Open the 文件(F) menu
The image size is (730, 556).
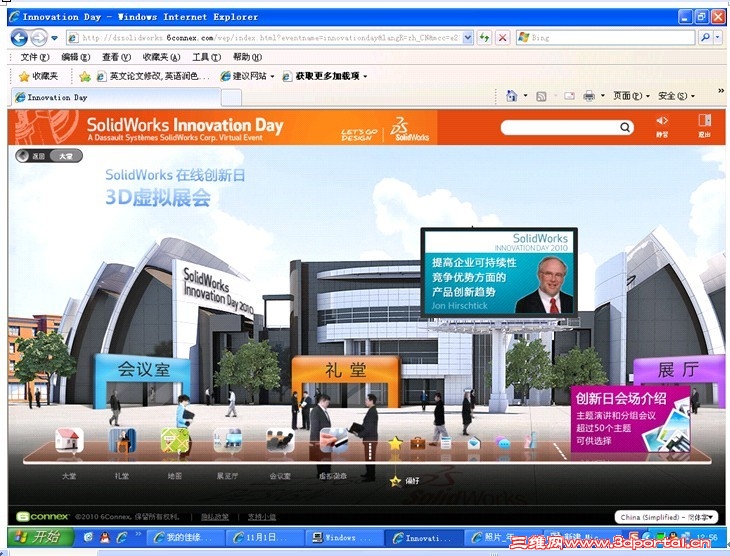[34, 57]
